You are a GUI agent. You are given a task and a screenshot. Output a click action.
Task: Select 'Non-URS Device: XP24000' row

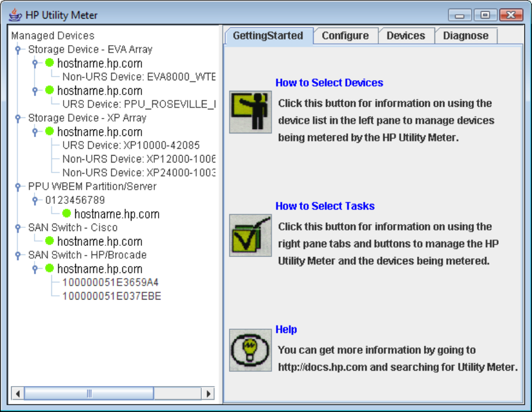(139, 172)
